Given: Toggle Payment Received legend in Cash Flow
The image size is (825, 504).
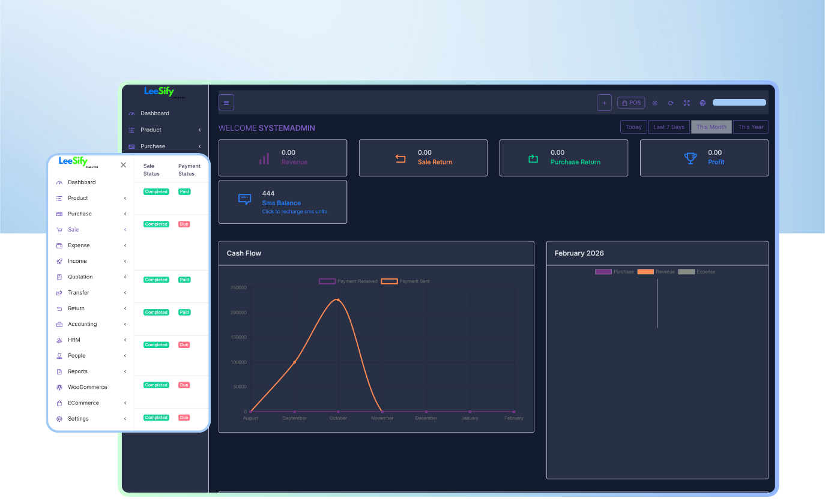Looking at the screenshot, I should 327,281.
